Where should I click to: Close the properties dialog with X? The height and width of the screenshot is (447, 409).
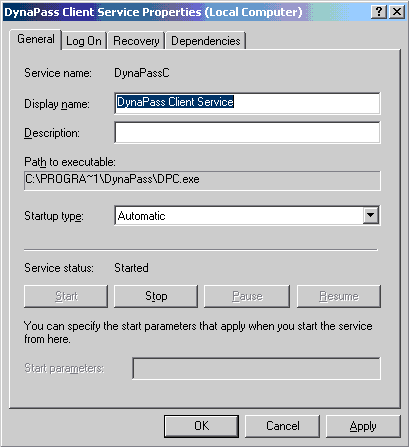coord(397,12)
